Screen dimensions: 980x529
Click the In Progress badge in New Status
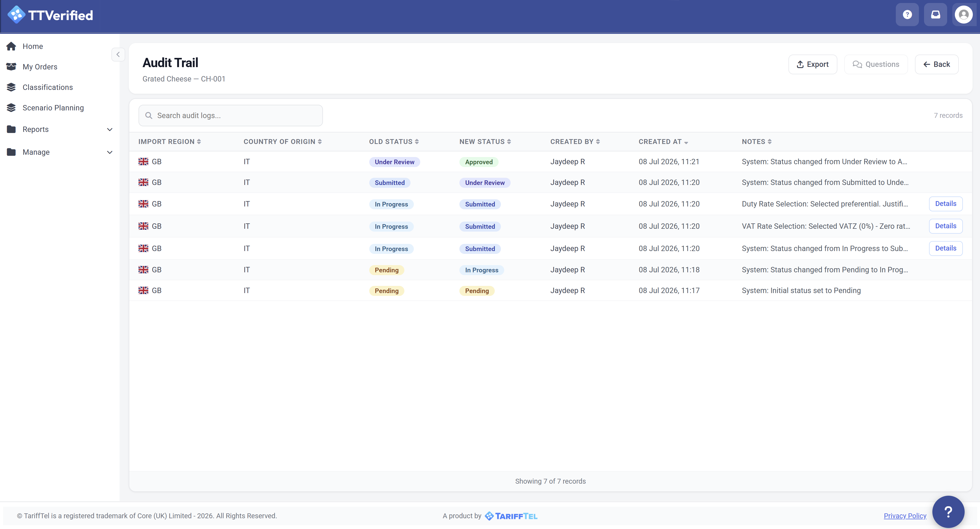click(x=482, y=270)
